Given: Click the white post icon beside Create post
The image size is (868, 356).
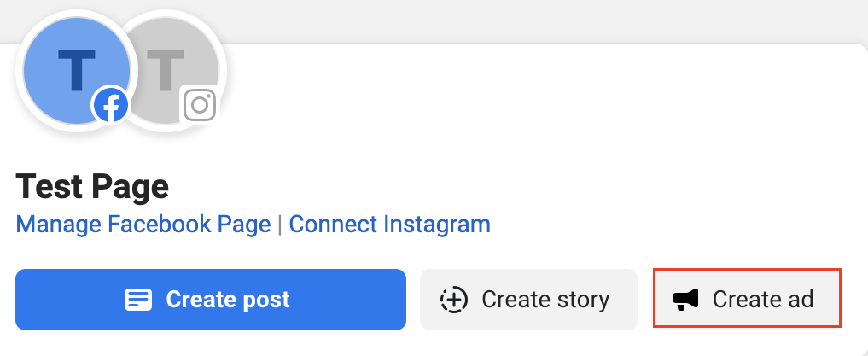Looking at the screenshot, I should (138, 300).
